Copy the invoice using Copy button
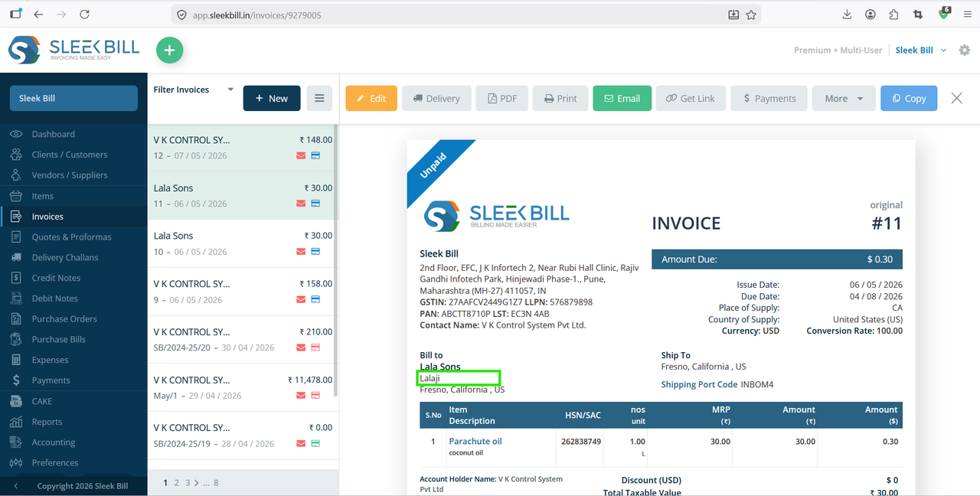Viewport: 980px width, 496px height. [x=909, y=98]
